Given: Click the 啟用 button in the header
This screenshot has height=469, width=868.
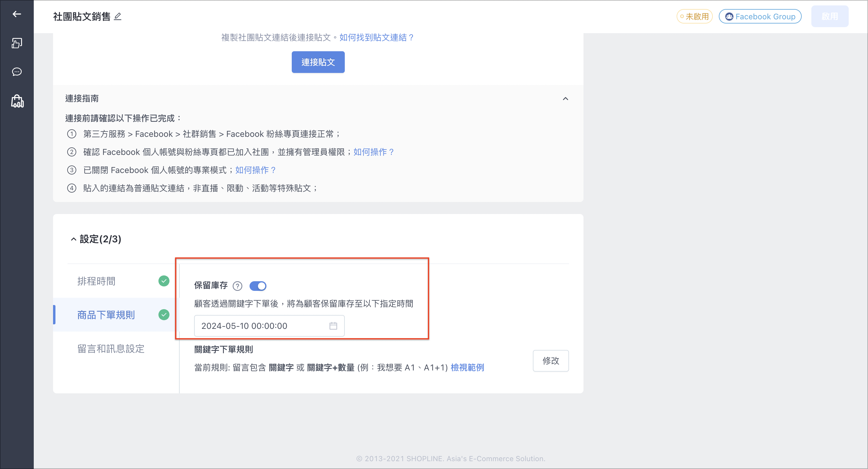Looking at the screenshot, I should pos(830,16).
